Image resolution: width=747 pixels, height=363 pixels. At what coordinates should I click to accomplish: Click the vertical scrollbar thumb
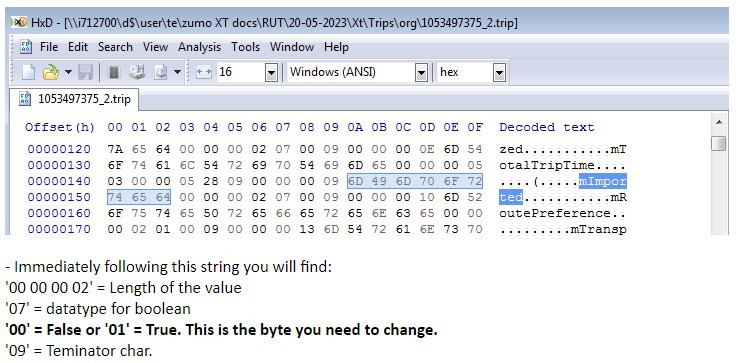718,143
